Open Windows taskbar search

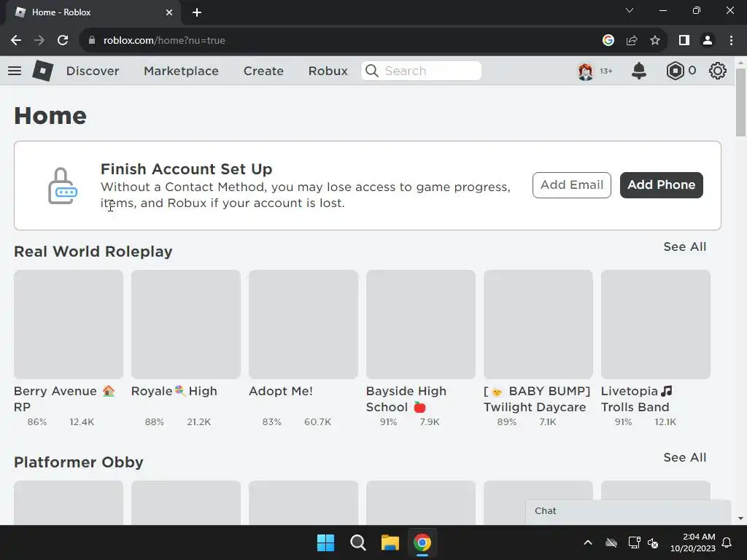click(357, 542)
